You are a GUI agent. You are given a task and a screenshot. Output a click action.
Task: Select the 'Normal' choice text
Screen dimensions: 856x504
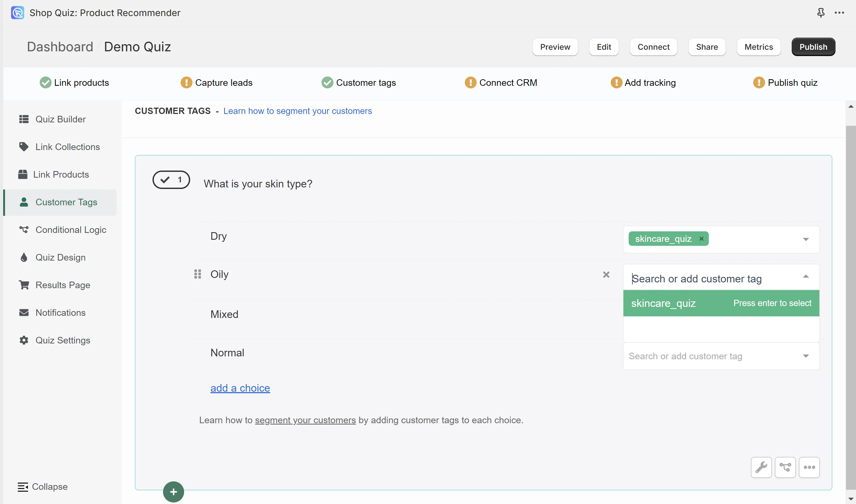point(227,352)
